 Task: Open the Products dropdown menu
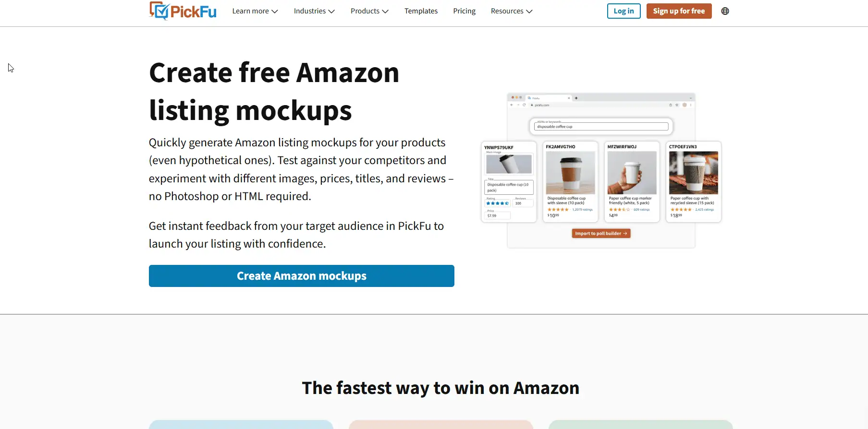pos(369,11)
